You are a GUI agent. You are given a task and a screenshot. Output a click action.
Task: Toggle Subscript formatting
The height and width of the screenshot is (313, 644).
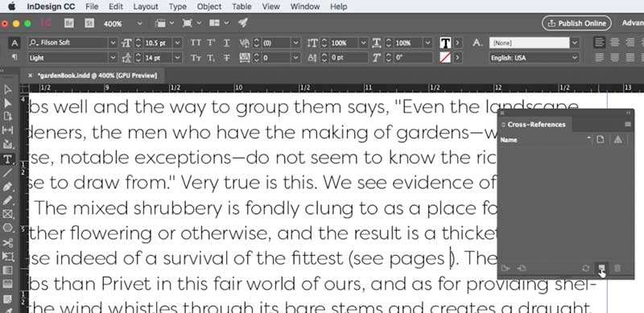[x=211, y=58]
